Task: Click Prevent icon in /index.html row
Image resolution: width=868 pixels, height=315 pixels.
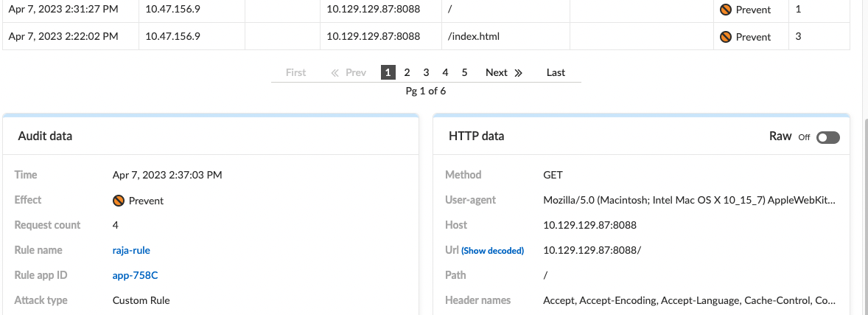Action: click(x=726, y=36)
